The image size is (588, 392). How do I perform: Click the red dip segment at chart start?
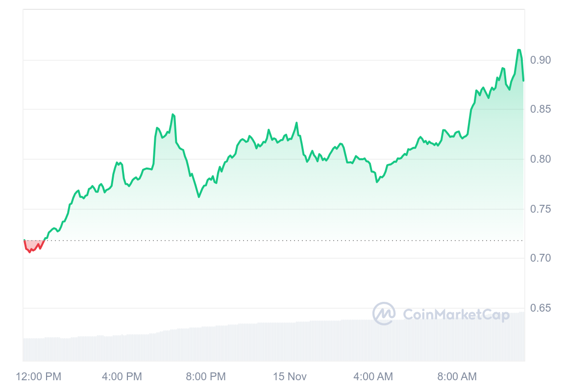[31, 250]
